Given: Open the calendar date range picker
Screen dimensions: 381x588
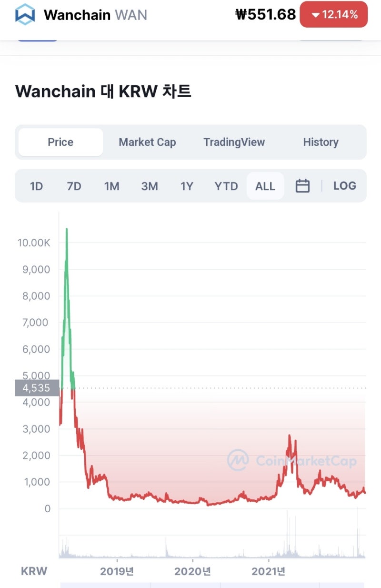Looking at the screenshot, I should click(x=302, y=186).
